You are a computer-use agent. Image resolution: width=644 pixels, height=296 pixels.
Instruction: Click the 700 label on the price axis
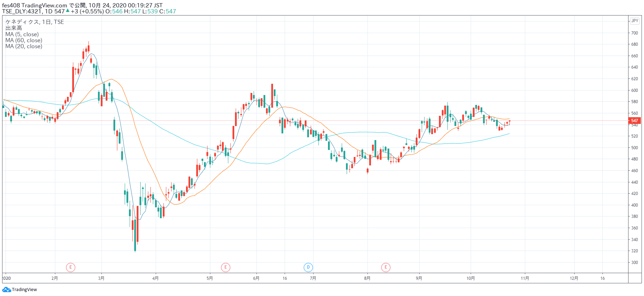coord(634,33)
